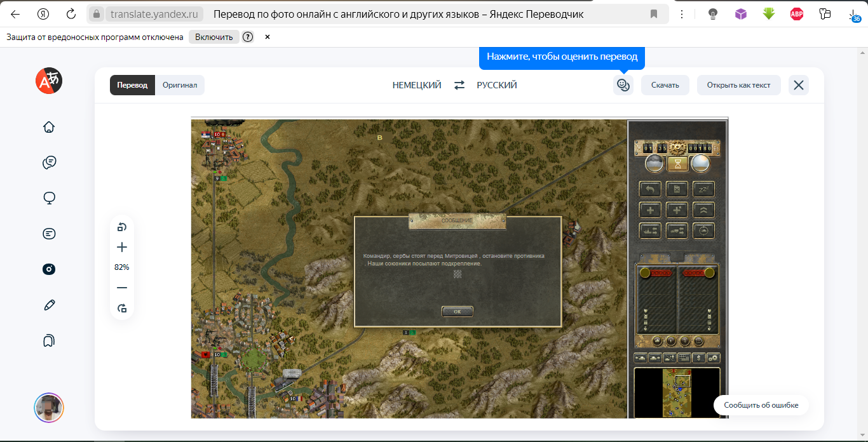
Task: Rotate image counterclockwise
Action: pos(122,227)
